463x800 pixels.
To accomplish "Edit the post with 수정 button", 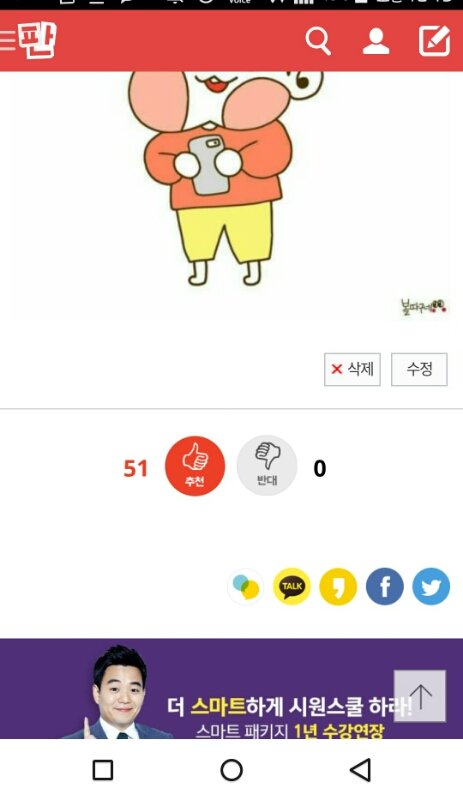I will click(x=419, y=369).
